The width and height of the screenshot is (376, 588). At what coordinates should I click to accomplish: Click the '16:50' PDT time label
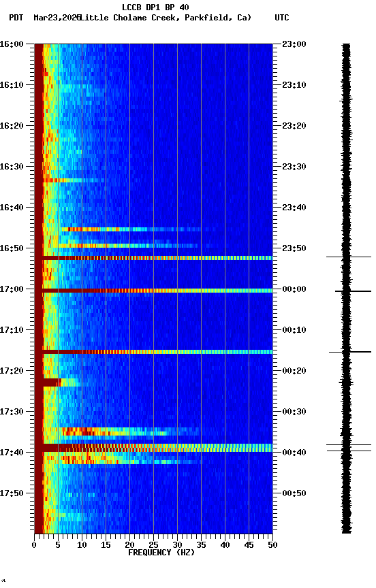point(12,248)
